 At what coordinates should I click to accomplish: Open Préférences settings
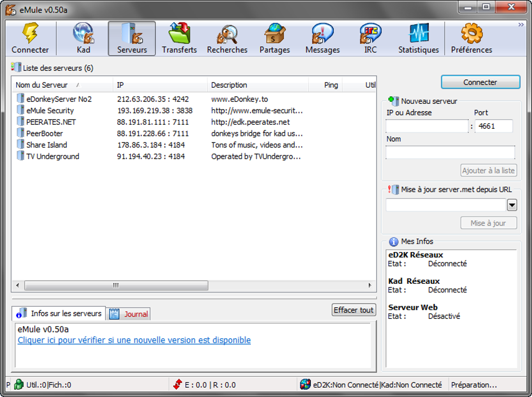point(471,38)
